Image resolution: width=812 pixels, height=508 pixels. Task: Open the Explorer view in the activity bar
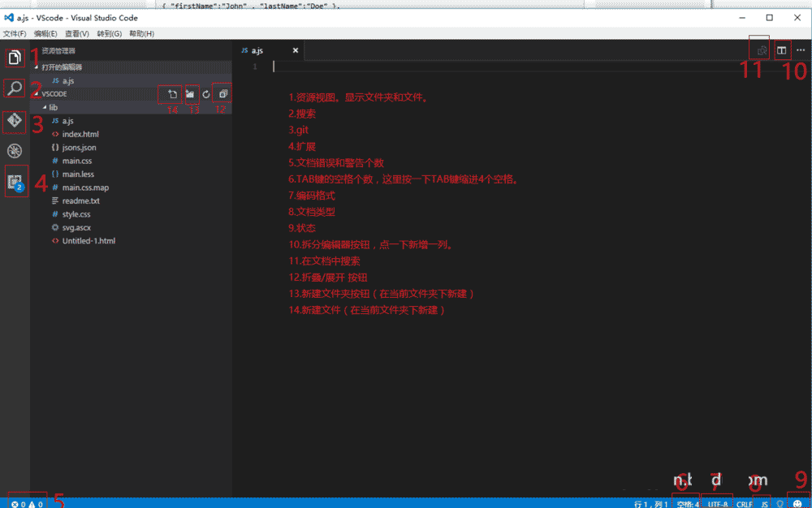[x=14, y=58]
